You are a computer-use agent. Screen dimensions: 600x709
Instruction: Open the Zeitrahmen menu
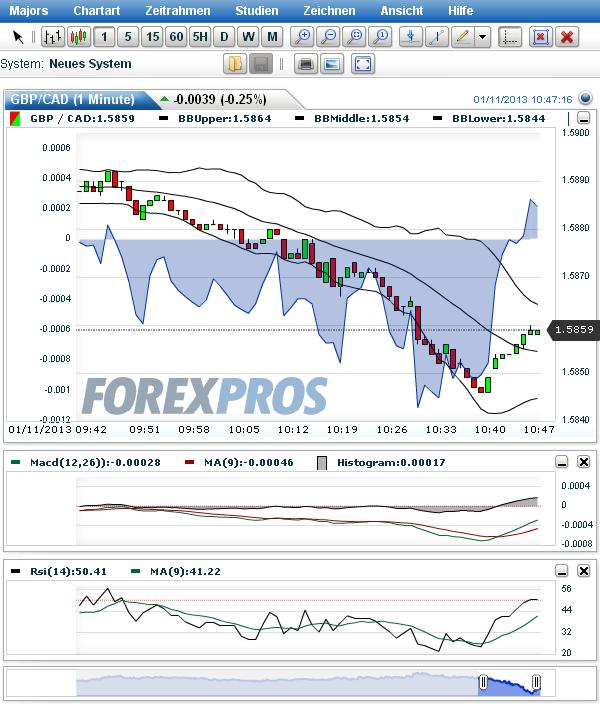178,11
